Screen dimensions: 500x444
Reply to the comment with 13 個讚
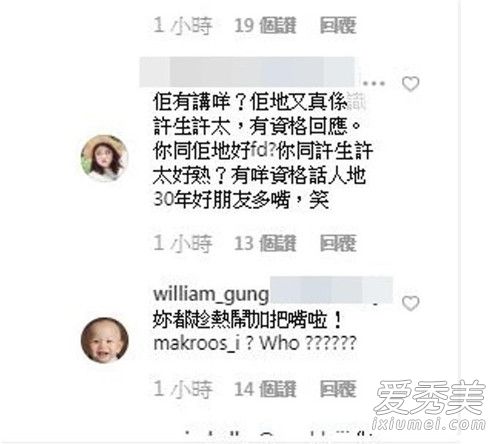tap(338, 243)
